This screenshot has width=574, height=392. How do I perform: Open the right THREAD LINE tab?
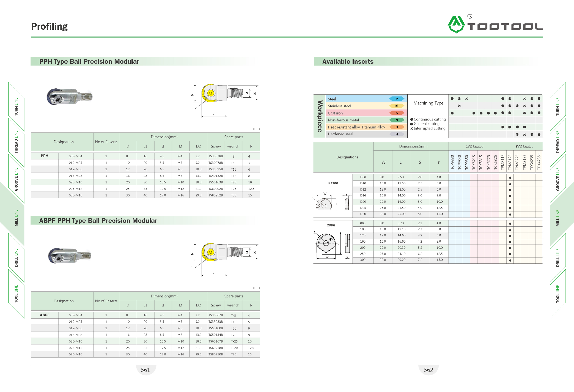[558, 142]
